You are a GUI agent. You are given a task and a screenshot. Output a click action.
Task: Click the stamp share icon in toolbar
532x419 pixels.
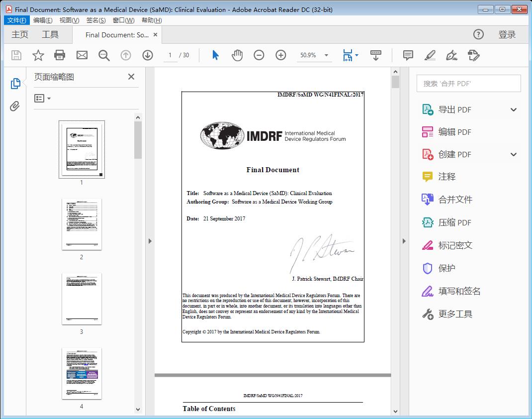click(x=473, y=55)
